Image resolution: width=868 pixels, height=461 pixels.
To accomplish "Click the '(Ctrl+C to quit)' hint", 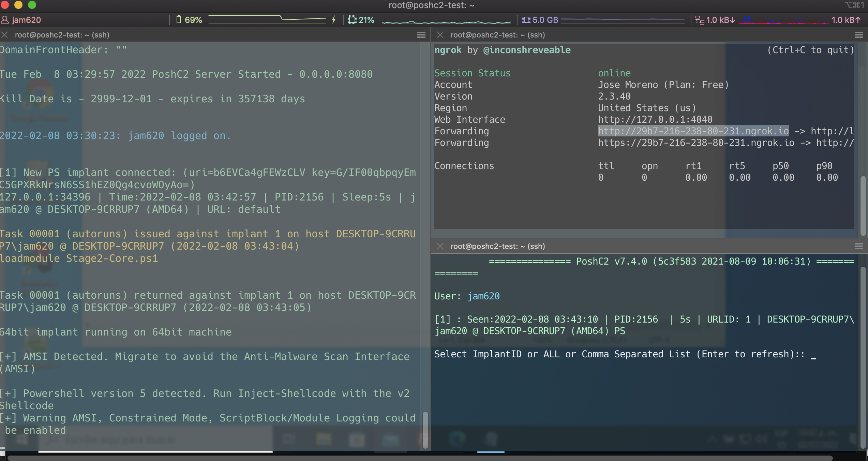I will pos(811,50).
